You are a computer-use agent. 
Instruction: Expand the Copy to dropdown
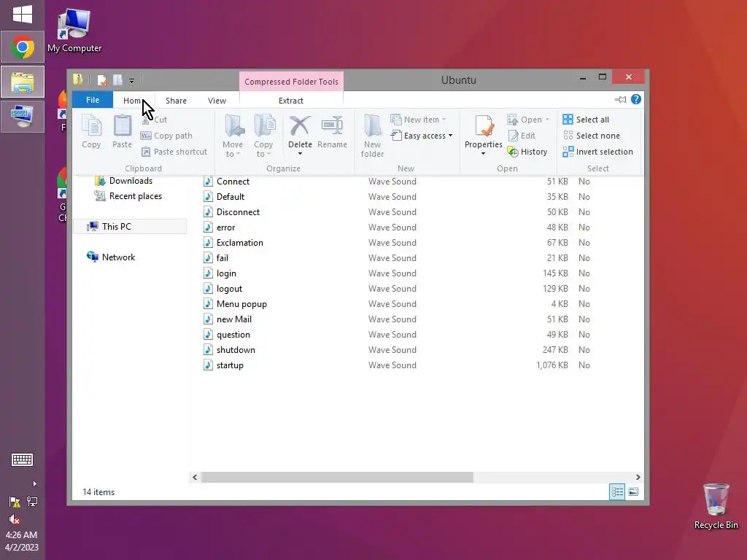(x=263, y=149)
